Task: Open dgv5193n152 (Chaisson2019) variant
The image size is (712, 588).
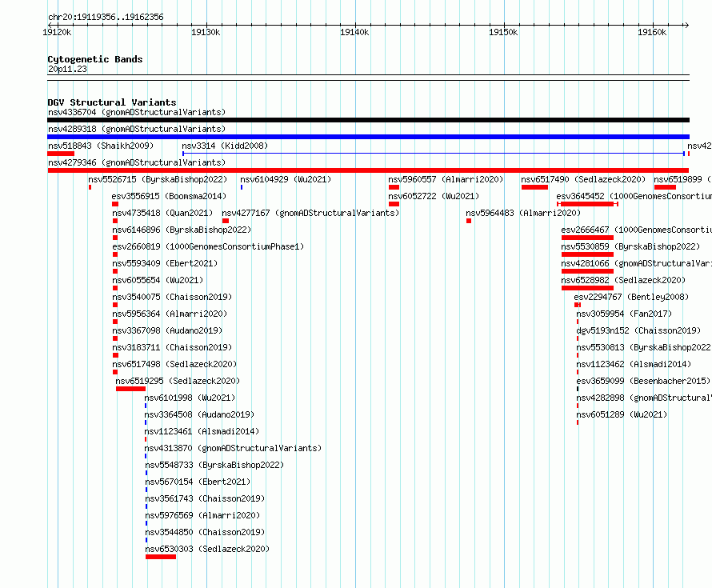Action: click(638, 330)
